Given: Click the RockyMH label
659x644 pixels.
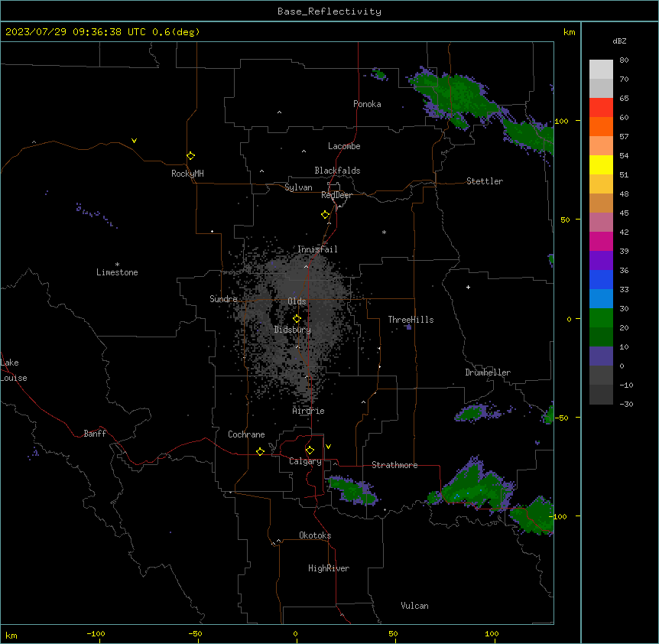Looking at the screenshot, I should pyautogui.click(x=187, y=174).
